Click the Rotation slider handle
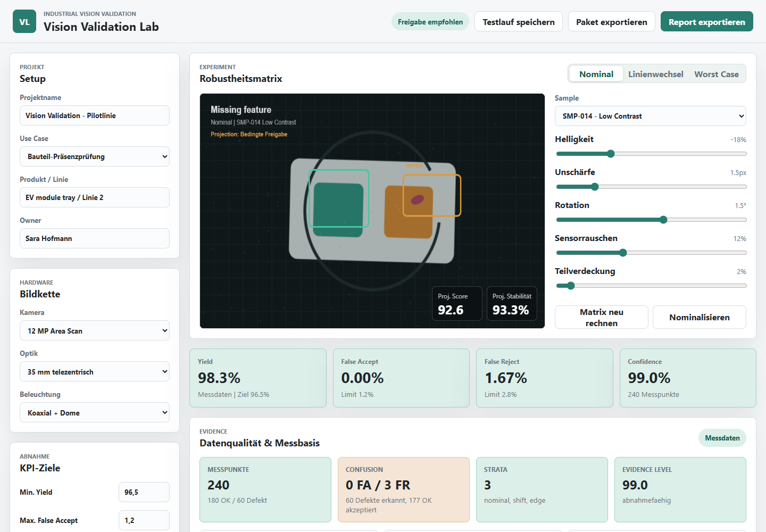 click(663, 220)
